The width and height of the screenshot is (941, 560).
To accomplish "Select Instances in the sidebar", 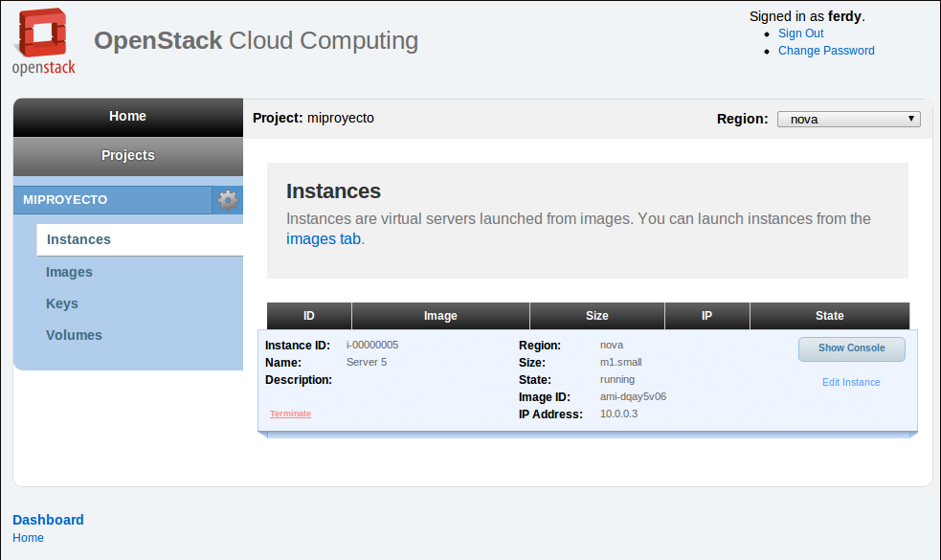I will (140, 239).
